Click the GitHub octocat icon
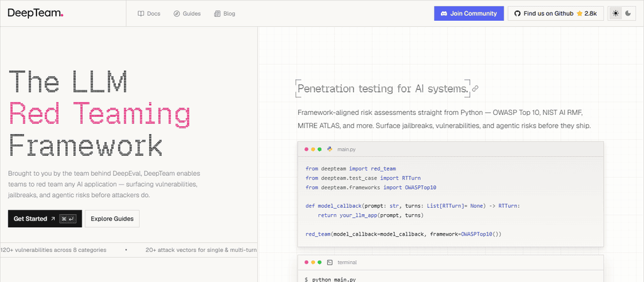The height and width of the screenshot is (282, 644). [x=518, y=14]
